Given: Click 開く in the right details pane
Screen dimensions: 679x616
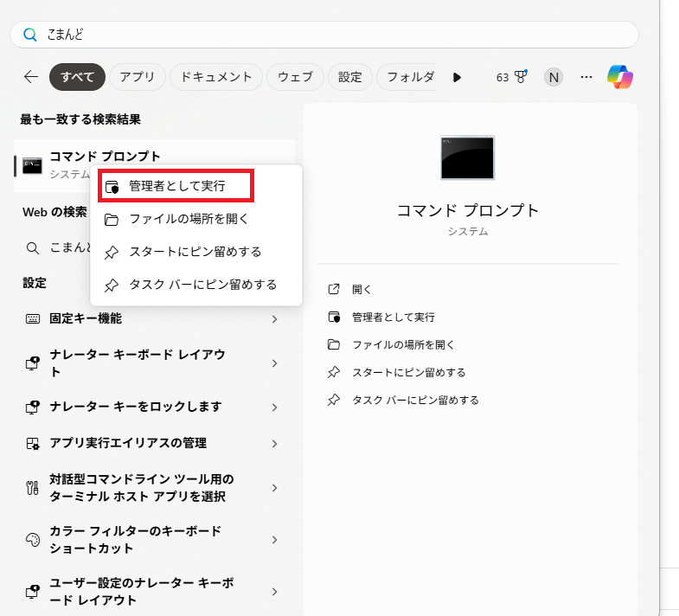Looking at the screenshot, I should (362, 289).
